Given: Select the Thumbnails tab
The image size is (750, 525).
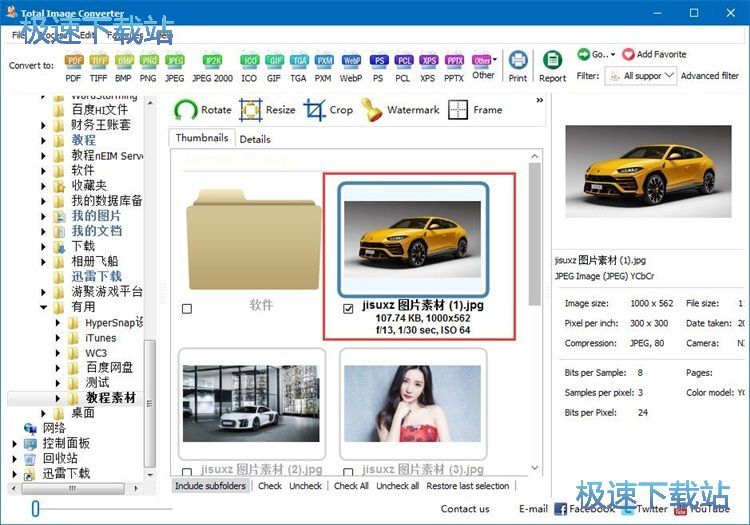Looking at the screenshot, I should point(202,138).
